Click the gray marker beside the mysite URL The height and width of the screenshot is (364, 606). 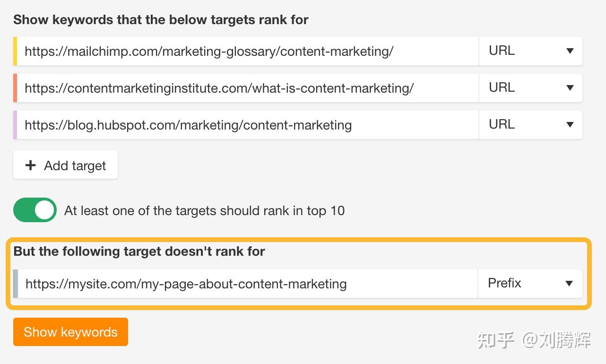point(16,284)
